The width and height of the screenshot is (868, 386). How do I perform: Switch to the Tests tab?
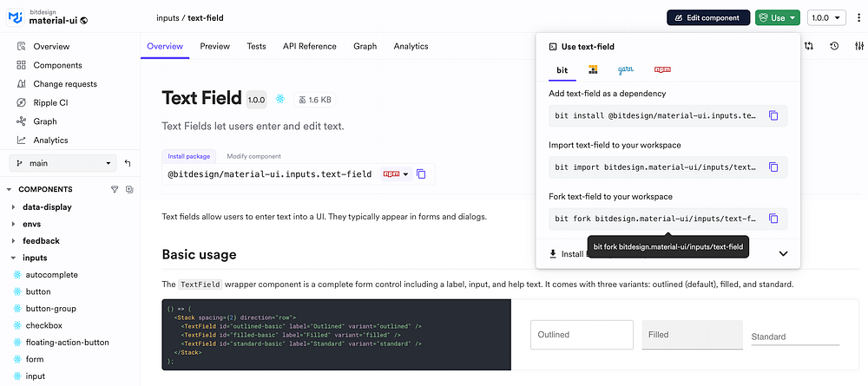[x=256, y=47]
